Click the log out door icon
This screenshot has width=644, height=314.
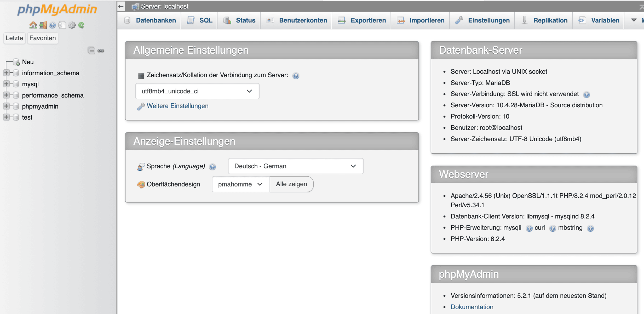[x=43, y=25]
